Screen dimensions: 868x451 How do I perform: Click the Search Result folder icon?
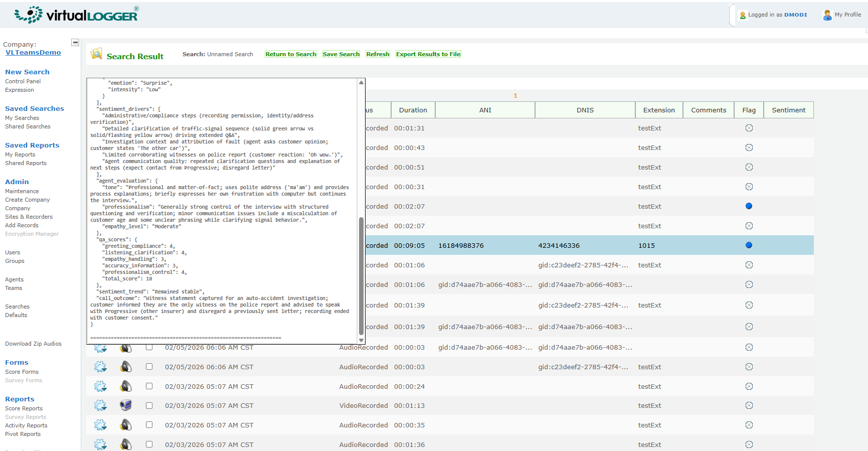click(96, 54)
